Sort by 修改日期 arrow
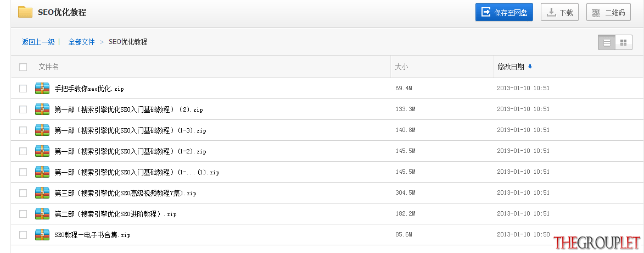Image resolution: width=644 pixels, height=253 pixels. tap(530, 67)
